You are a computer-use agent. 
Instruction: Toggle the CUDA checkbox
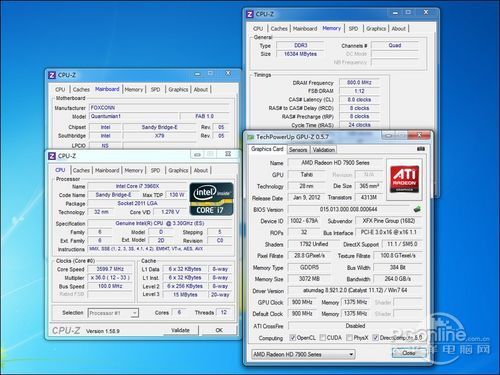coord(323,338)
